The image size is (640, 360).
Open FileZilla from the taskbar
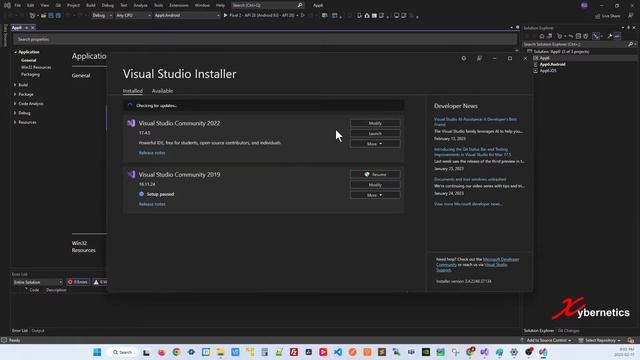tap(294, 352)
